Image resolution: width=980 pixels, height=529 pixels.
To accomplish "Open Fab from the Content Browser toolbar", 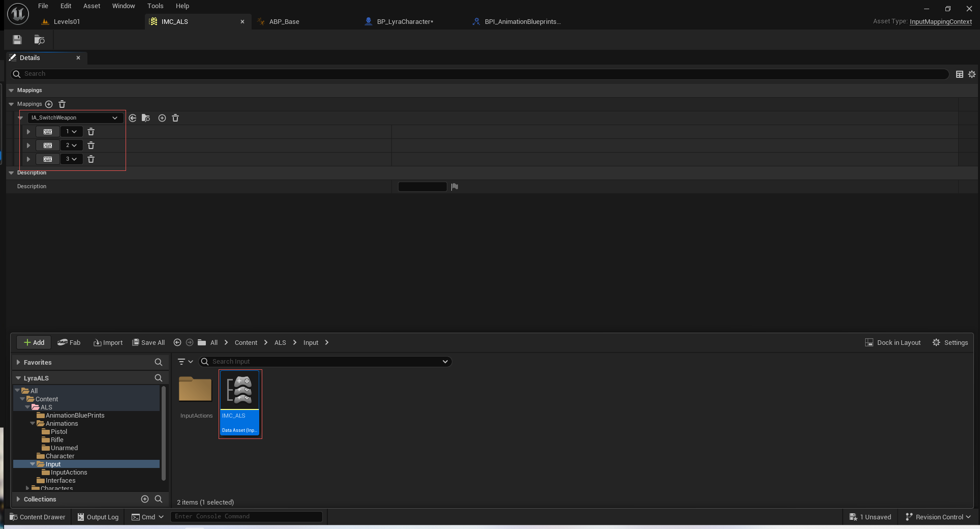I will click(69, 343).
